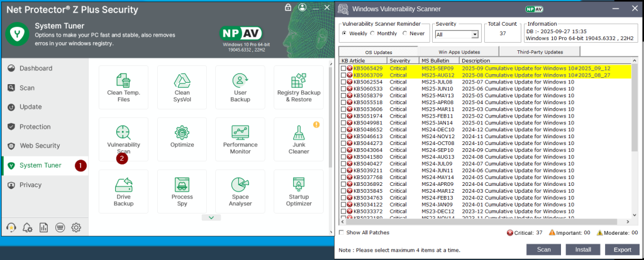Launch Clean Temp. Files tool
The height and width of the screenshot is (260, 644).
click(123, 87)
